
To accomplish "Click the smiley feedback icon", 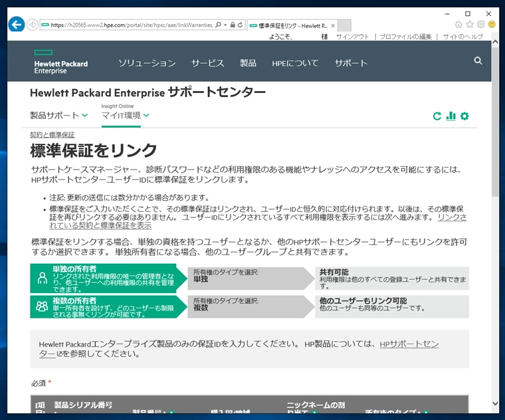I will point(492,25).
